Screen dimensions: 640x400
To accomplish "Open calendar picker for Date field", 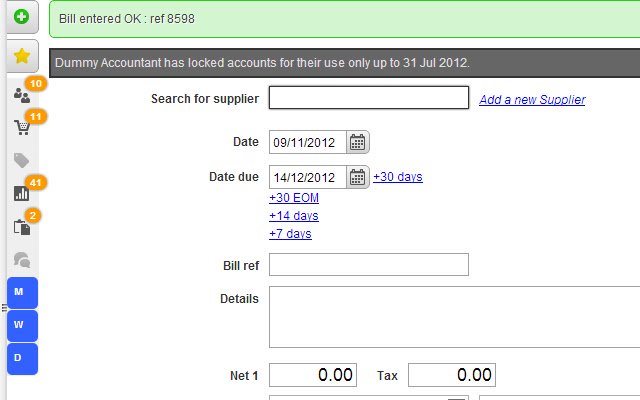I will (358, 142).
